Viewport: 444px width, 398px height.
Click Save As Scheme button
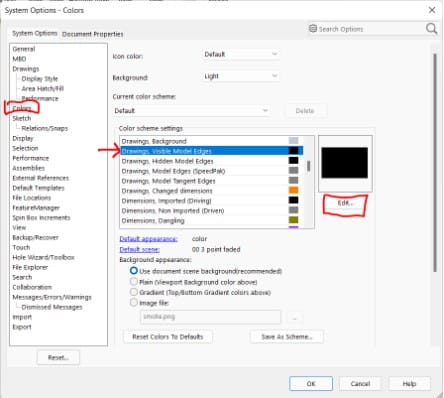[287, 337]
